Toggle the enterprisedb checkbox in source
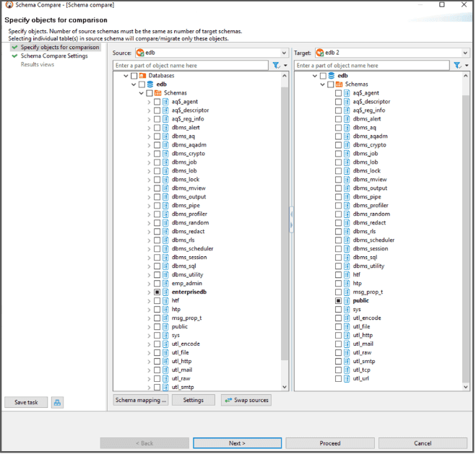 coord(157,292)
